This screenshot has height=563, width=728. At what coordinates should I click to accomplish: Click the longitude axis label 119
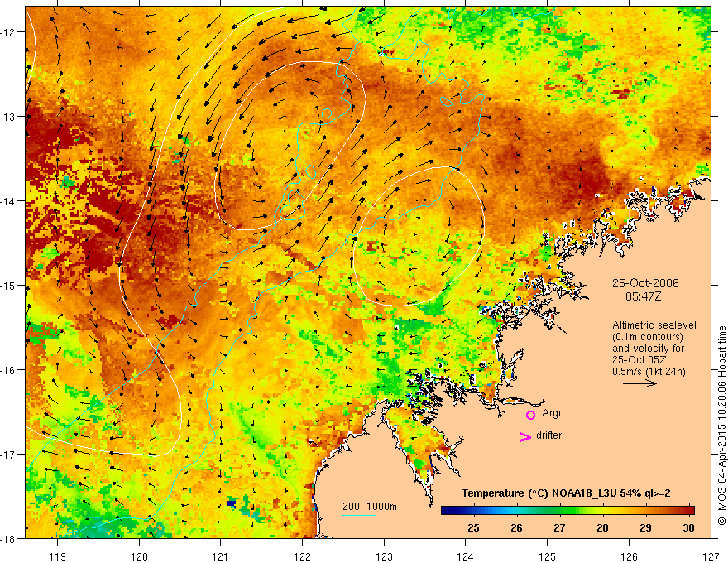click(58, 556)
